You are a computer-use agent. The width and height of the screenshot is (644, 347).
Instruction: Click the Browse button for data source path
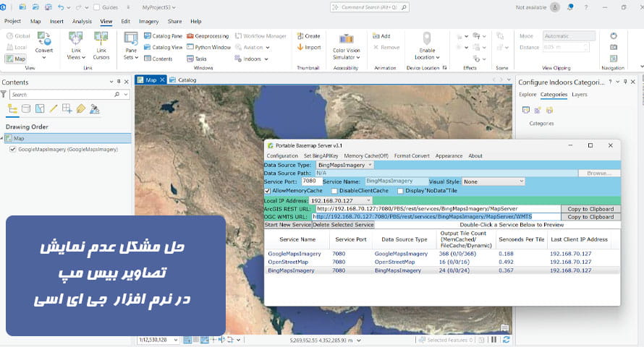click(x=599, y=173)
